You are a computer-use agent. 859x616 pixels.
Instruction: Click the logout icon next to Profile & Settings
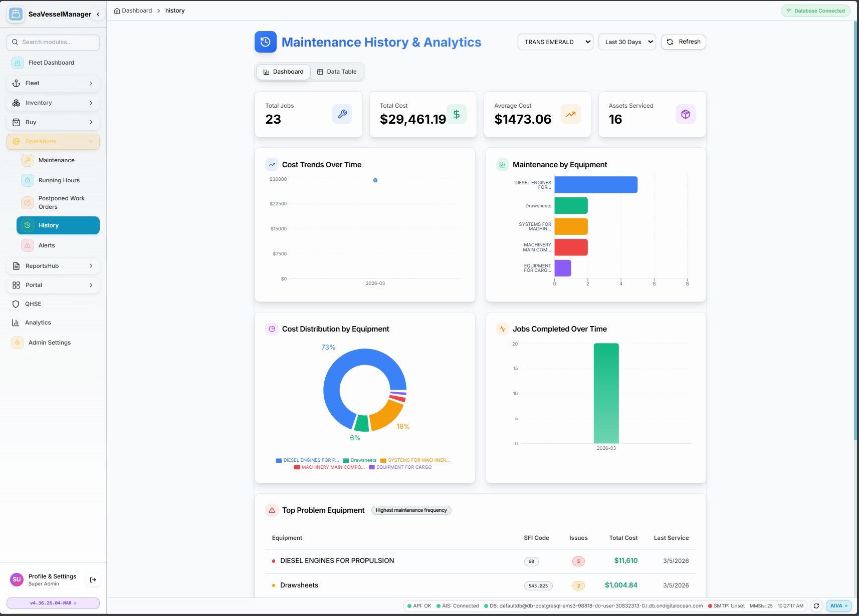pyautogui.click(x=93, y=579)
